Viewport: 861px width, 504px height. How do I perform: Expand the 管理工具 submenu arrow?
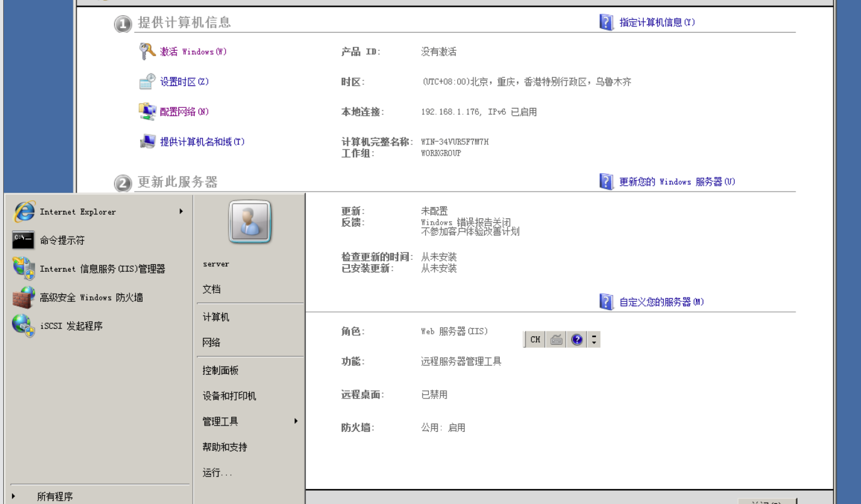(296, 421)
